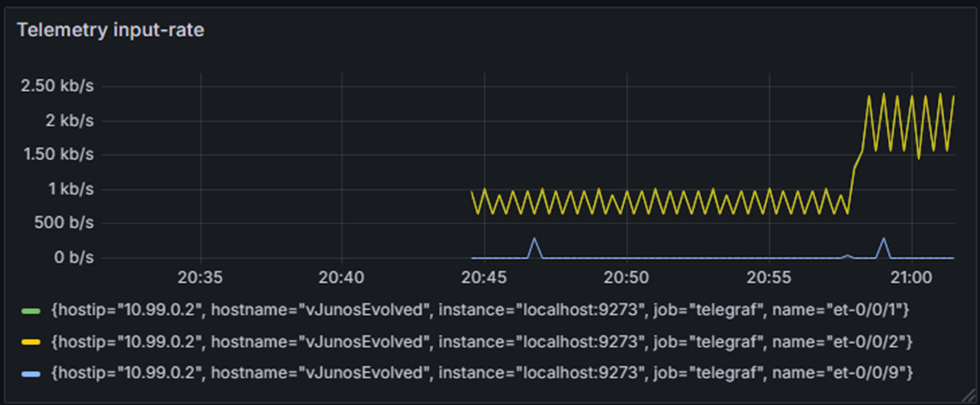Click the blue et-0/0/9 legend color swatch
Image resolution: width=980 pixels, height=405 pixels.
click(31, 374)
